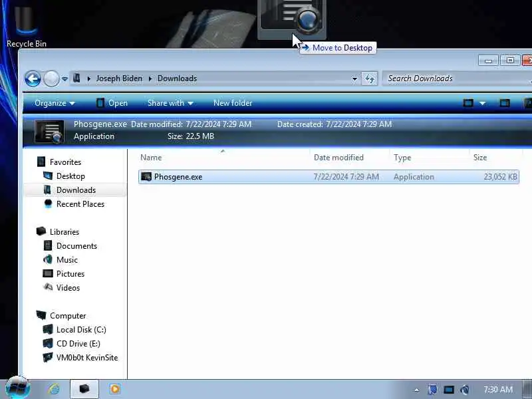Image resolution: width=532 pixels, height=399 pixels.
Task: Open the Videos library
Action: click(x=68, y=287)
